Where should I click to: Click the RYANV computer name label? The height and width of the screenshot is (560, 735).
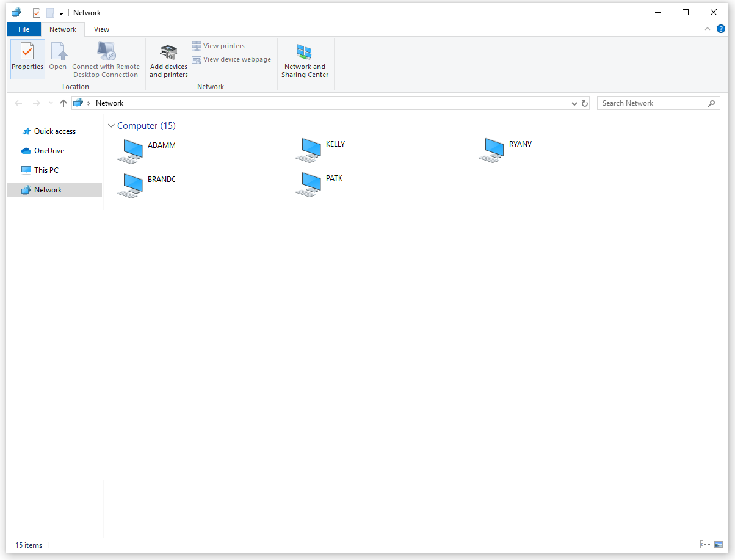(x=521, y=144)
